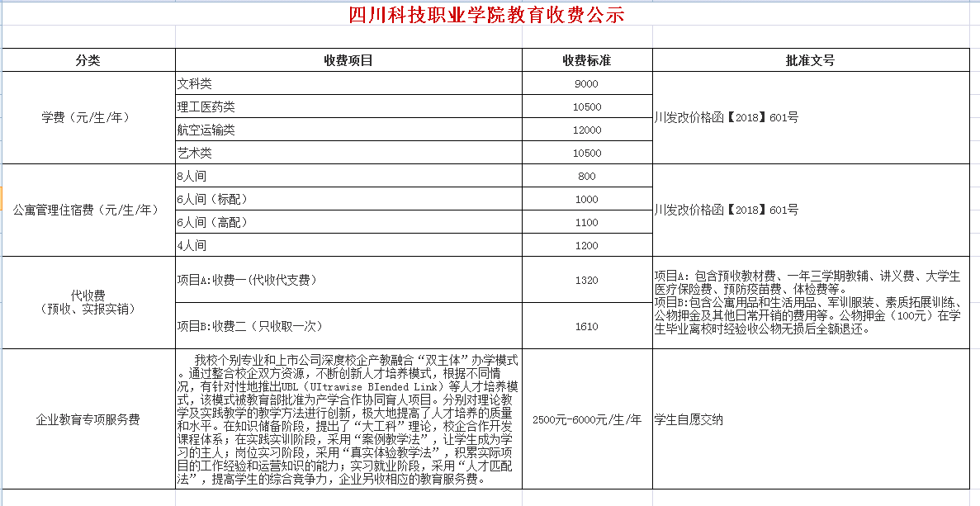
Task: Click the 企业教育专项服务费 cell
Action: pos(88,419)
